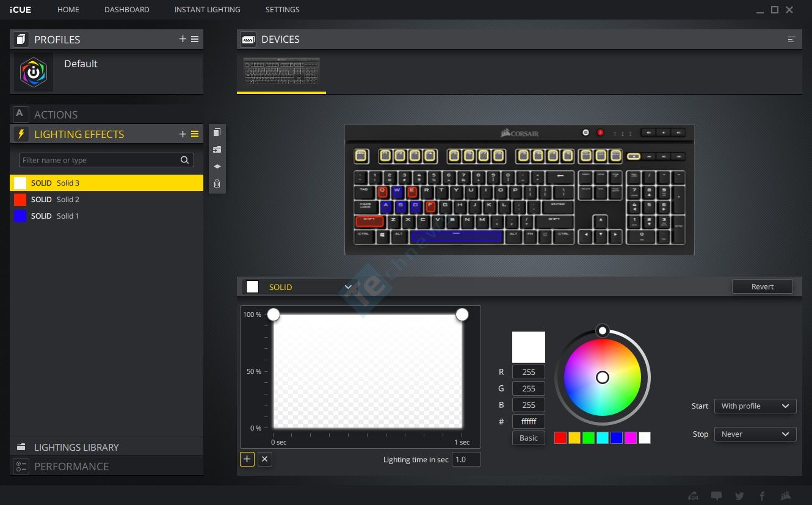Viewport: 812px width, 505px height.
Task: Add a new profile with plus icon
Action: [x=183, y=39]
